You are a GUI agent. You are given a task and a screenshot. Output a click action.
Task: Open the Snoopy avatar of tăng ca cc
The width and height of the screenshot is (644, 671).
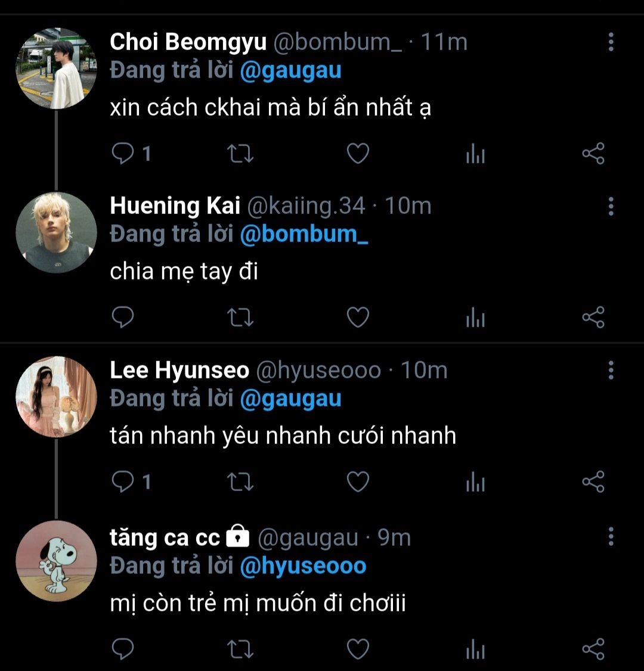pyautogui.click(x=56, y=561)
